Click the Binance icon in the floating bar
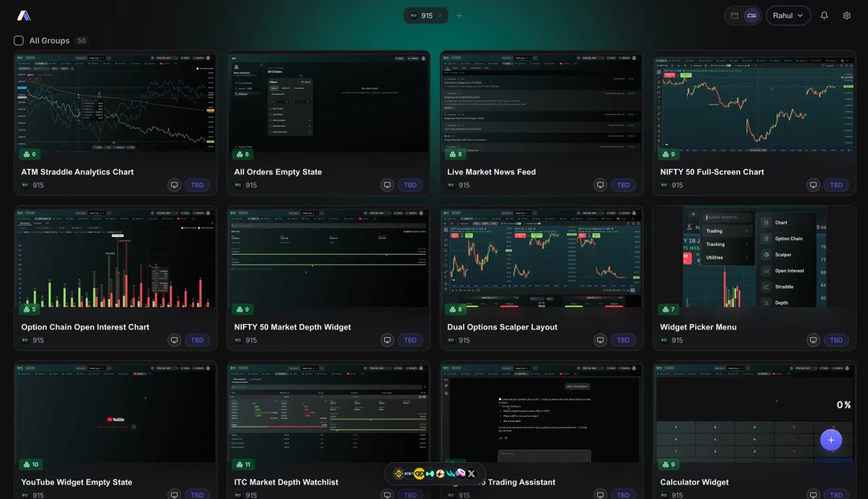 point(399,473)
